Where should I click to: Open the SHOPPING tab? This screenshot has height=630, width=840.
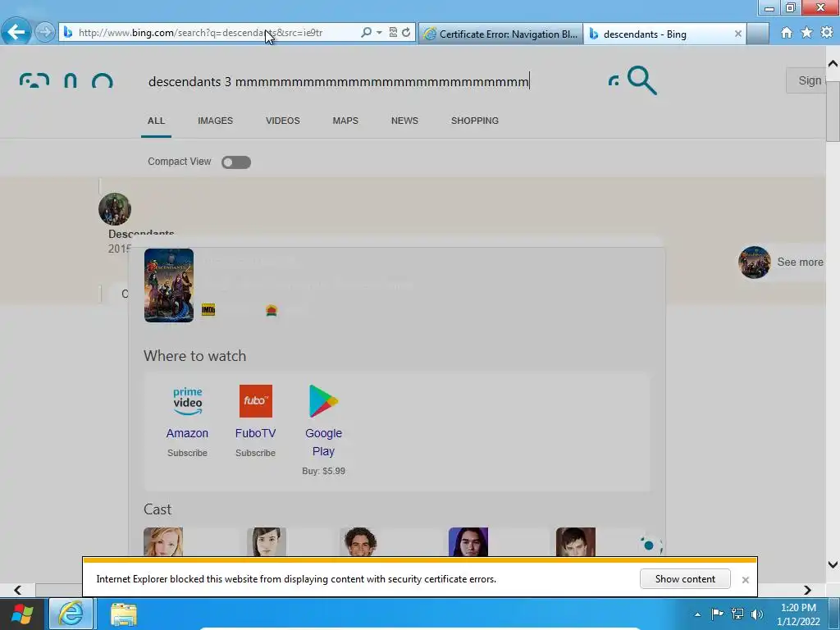(475, 121)
